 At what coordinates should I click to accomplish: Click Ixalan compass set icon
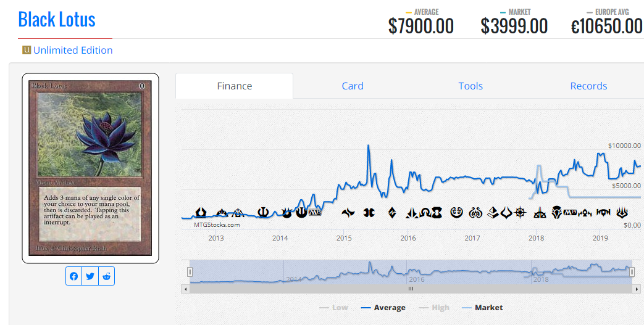(x=521, y=213)
